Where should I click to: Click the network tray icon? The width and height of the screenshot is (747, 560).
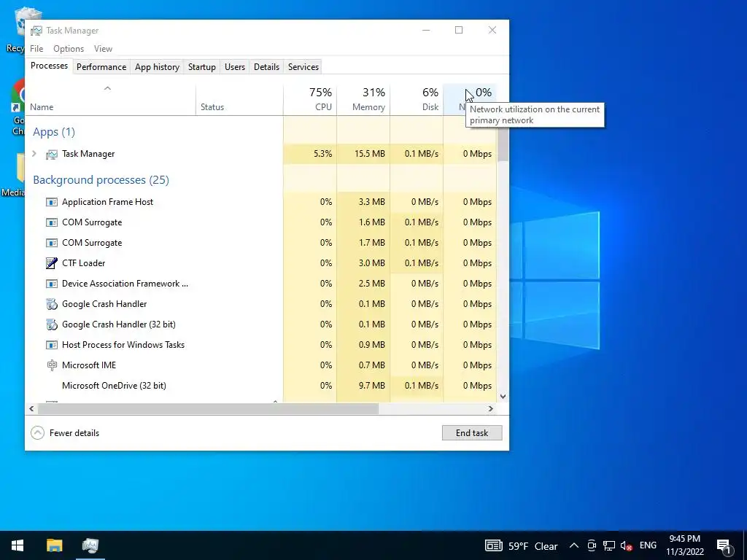(x=609, y=545)
